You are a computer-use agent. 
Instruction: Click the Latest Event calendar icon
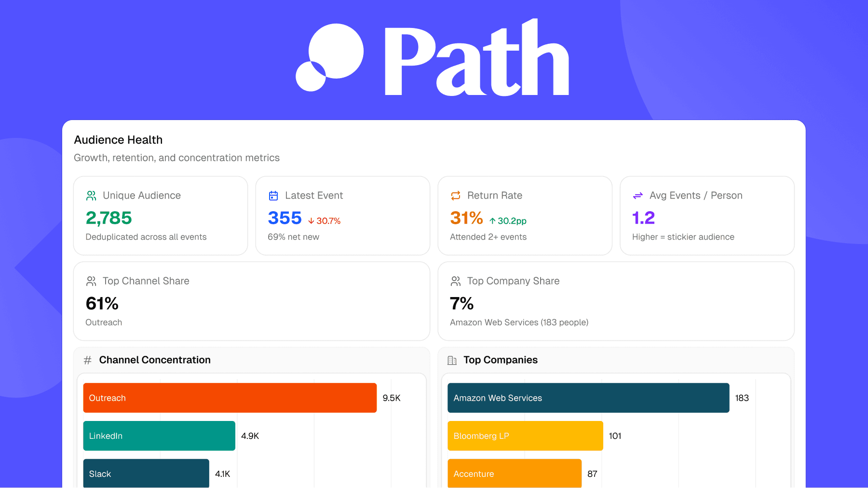tap(273, 196)
